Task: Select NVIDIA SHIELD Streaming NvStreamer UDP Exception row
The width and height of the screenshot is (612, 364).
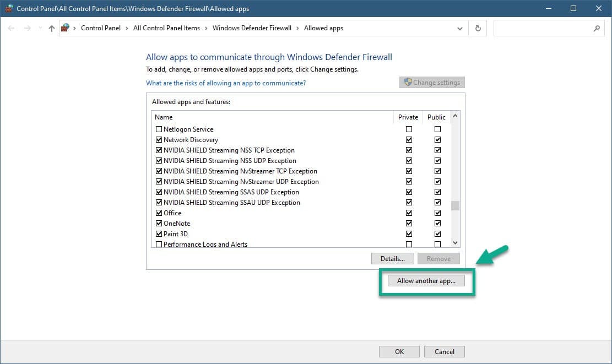Action: click(241, 182)
